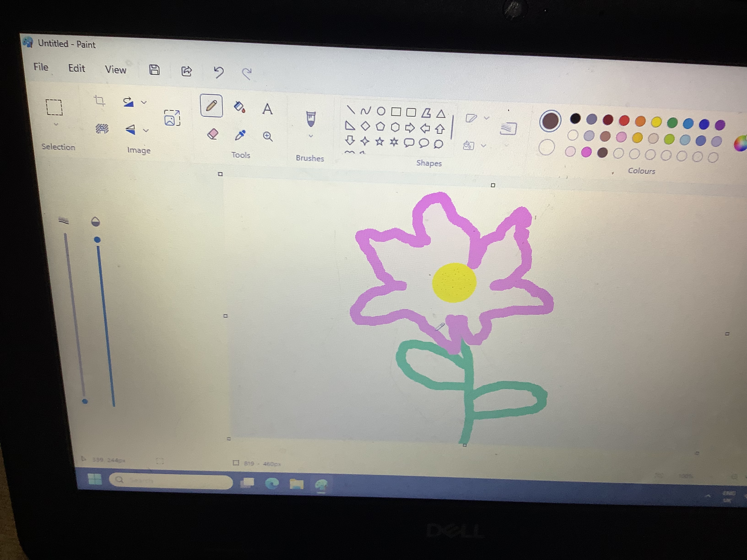Choose the Up arrow shape
Viewport: 747px width, 560px height.
tap(440, 129)
